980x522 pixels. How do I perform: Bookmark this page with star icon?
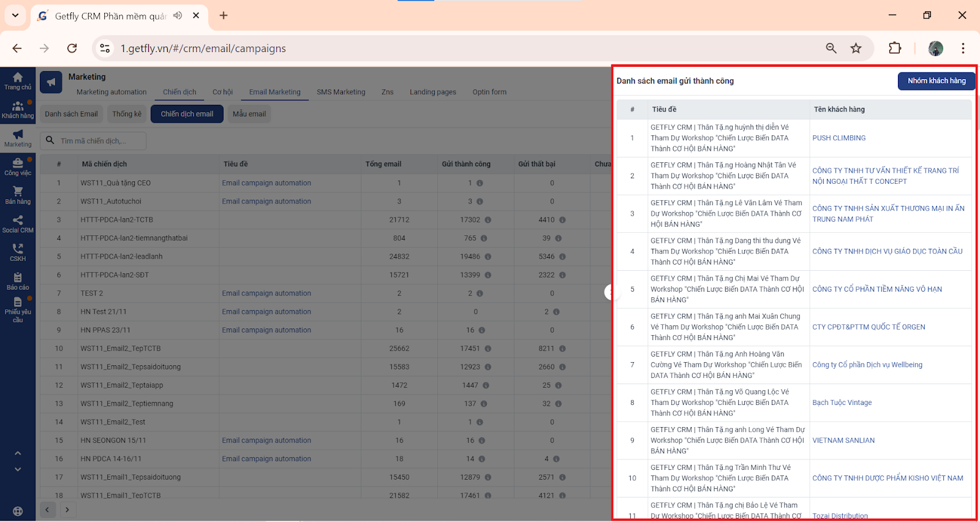pyautogui.click(x=856, y=48)
